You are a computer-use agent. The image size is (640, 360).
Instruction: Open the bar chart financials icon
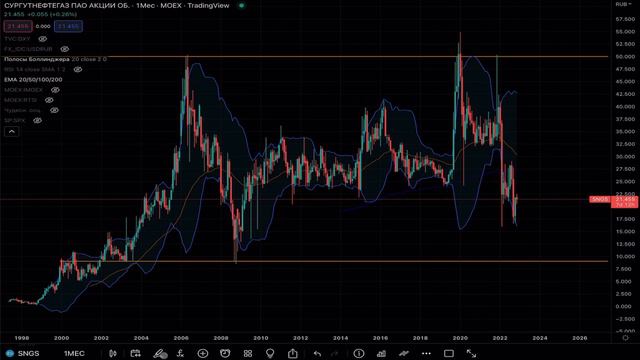[381, 353]
